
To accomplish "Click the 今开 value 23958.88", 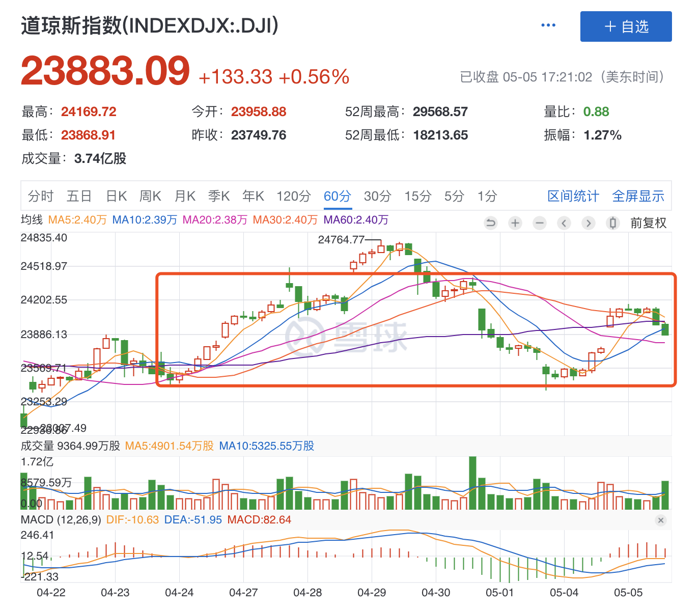I will (259, 112).
